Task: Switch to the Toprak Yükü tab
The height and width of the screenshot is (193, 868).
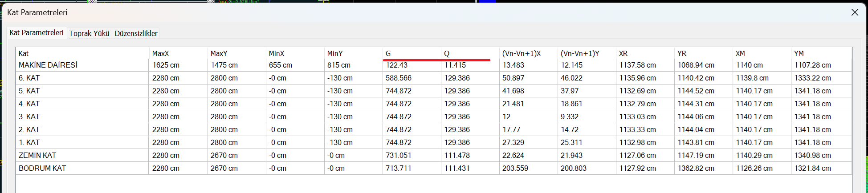Action: coord(89,33)
